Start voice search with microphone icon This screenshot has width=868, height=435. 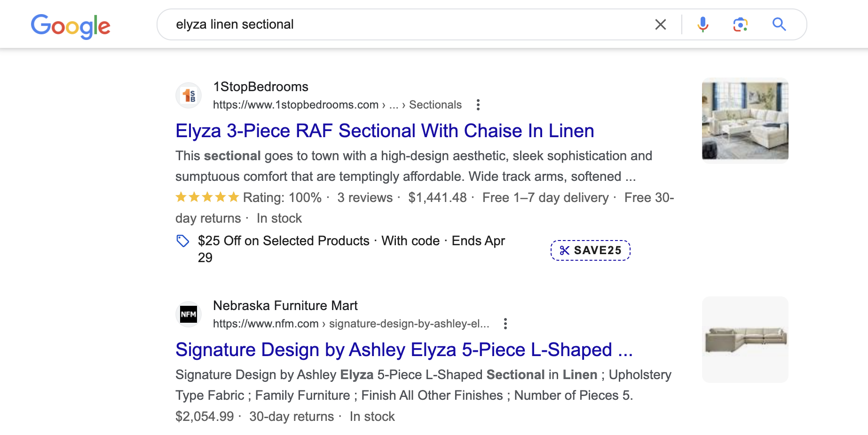point(703,24)
